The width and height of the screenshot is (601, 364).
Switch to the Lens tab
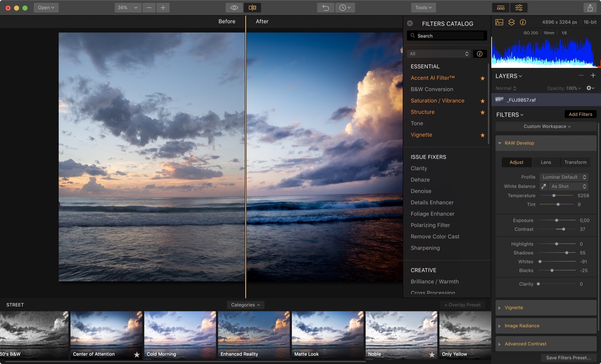point(546,162)
